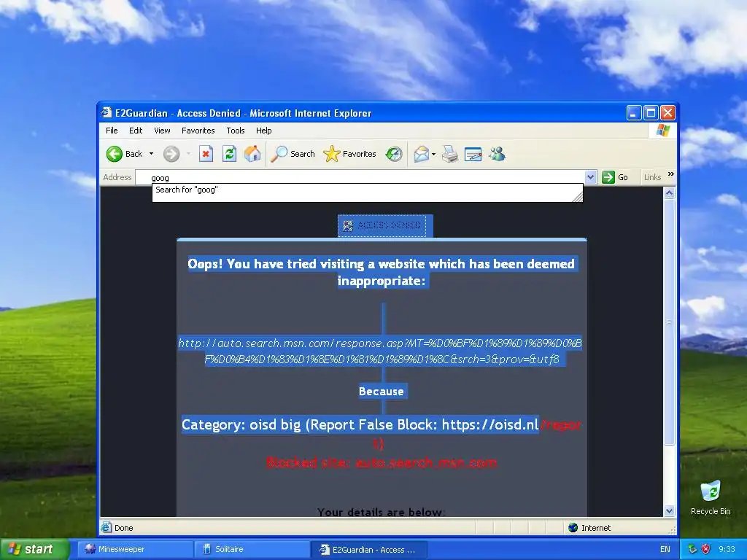Screen dimensions: 747x560
Task: Click the Go button
Action: [x=615, y=177]
